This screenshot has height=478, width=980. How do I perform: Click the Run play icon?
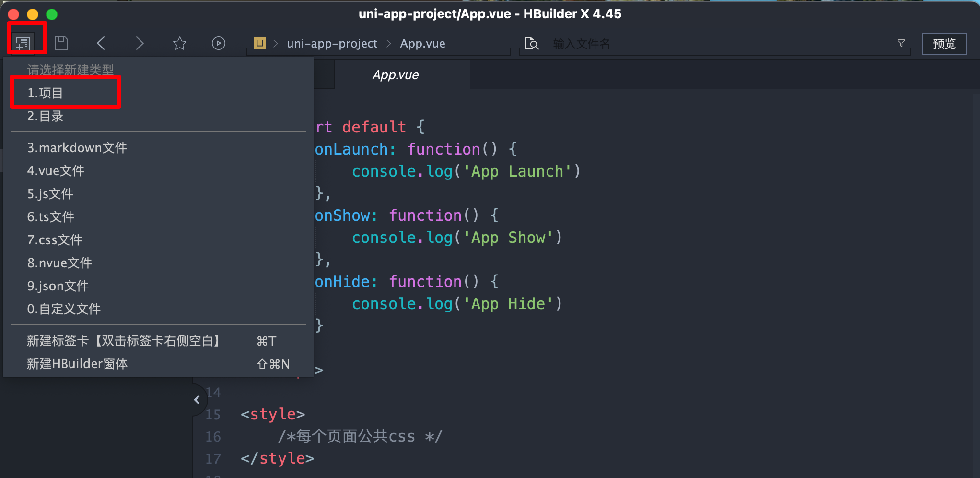point(219,43)
